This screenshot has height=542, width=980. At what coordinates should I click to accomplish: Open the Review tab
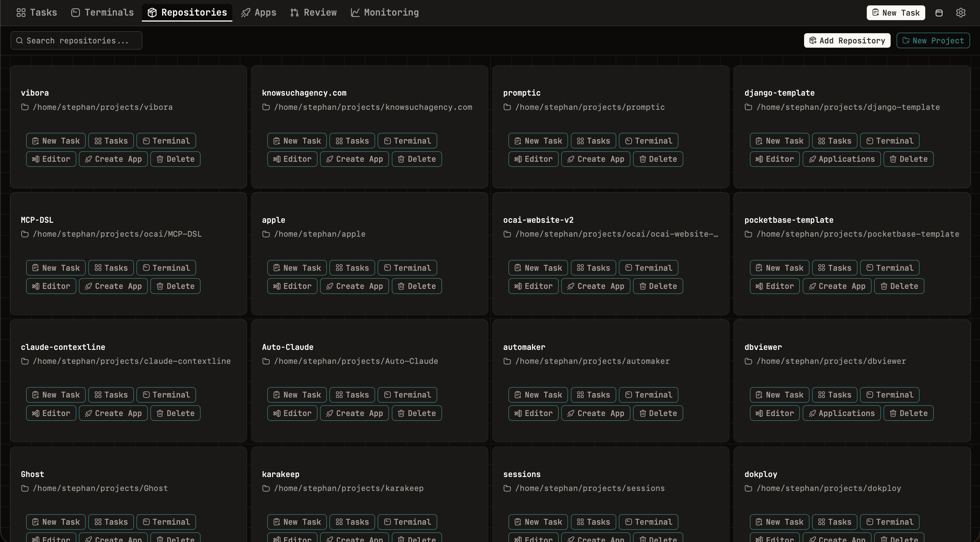tap(314, 12)
